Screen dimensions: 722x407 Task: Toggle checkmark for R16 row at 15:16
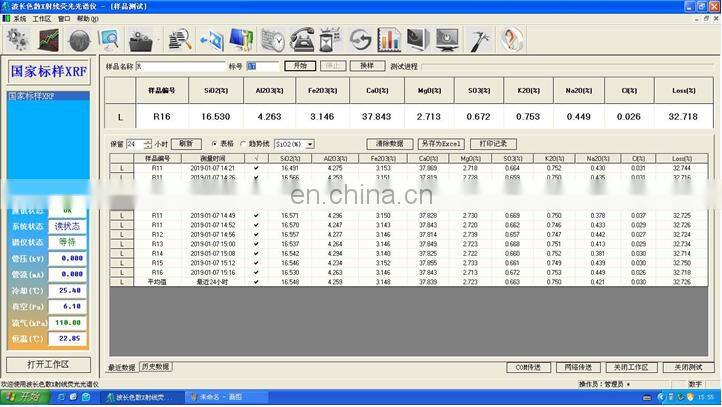coord(256,272)
